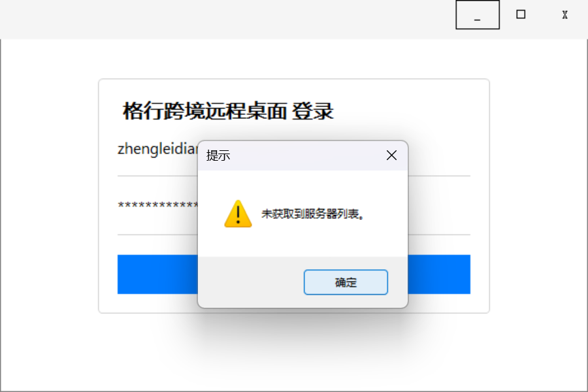
Task: Click empty white space below login card
Action: (294, 353)
